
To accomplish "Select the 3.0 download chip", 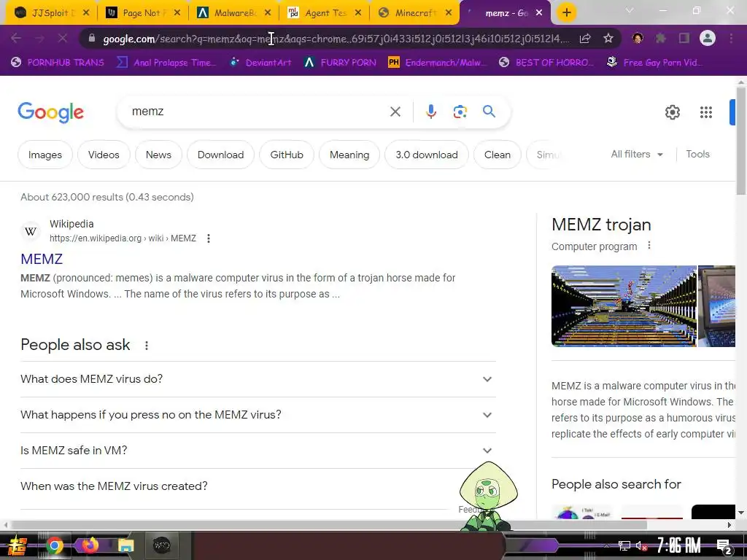I will click(426, 155).
